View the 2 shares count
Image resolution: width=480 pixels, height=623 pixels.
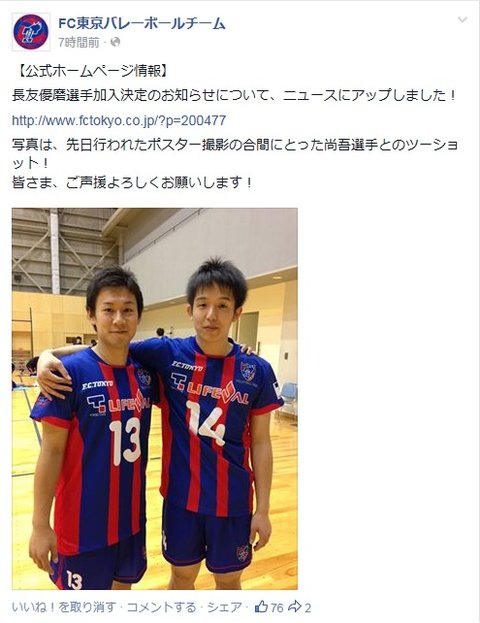tap(308, 608)
